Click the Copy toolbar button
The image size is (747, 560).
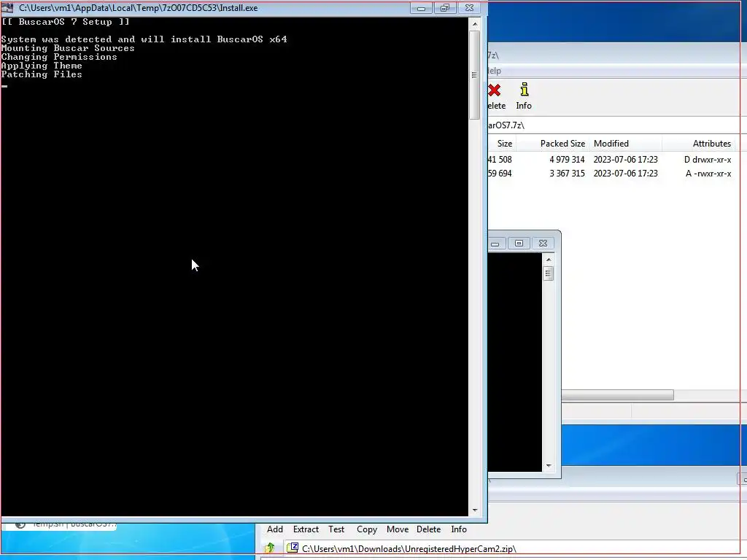367,529
